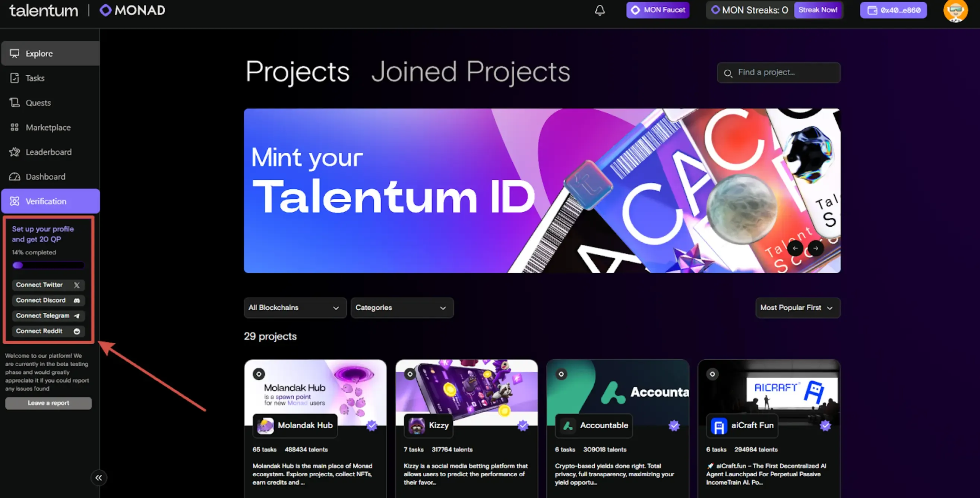980x498 pixels.
Task: Click the 14% completed progress bar
Action: (x=48, y=265)
